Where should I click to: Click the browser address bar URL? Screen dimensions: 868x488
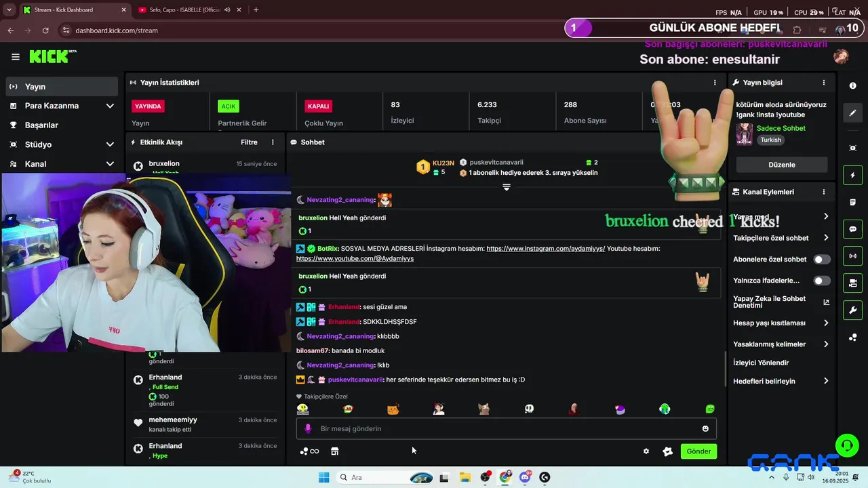point(117,30)
